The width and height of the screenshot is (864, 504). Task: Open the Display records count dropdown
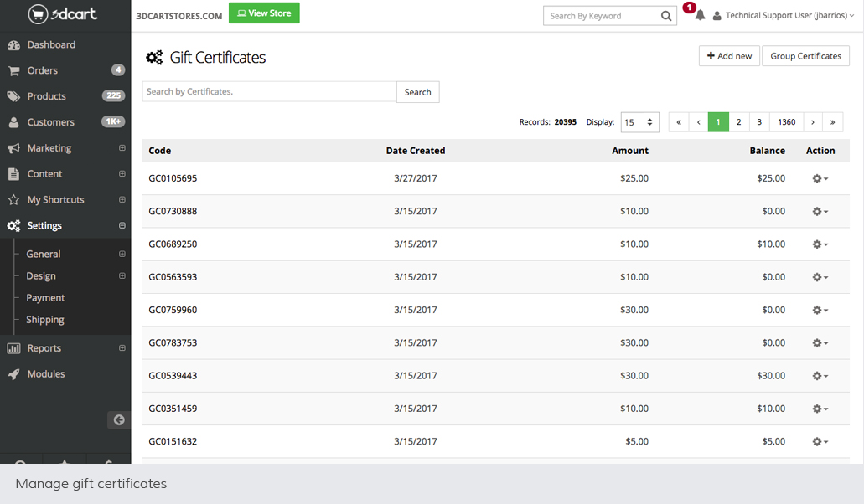[639, 122]
